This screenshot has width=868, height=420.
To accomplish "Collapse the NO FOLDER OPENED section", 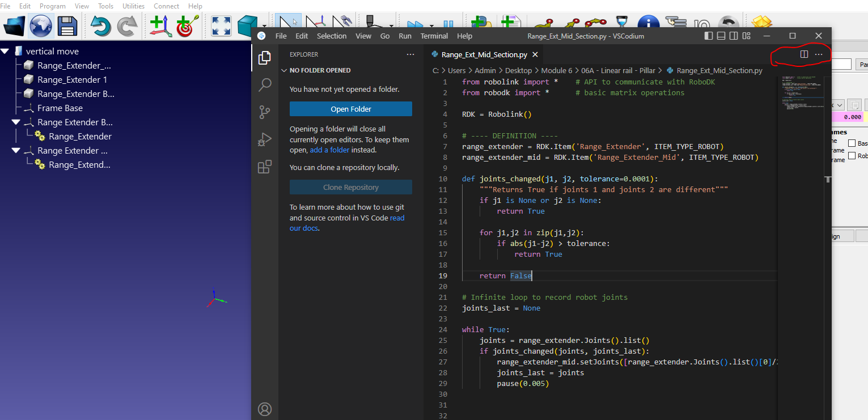I will 285,71.
